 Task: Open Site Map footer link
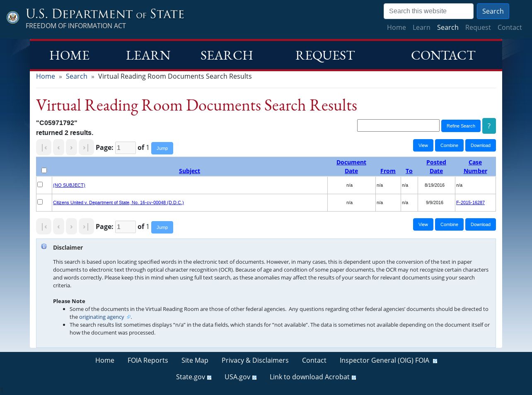click(195, 360)
